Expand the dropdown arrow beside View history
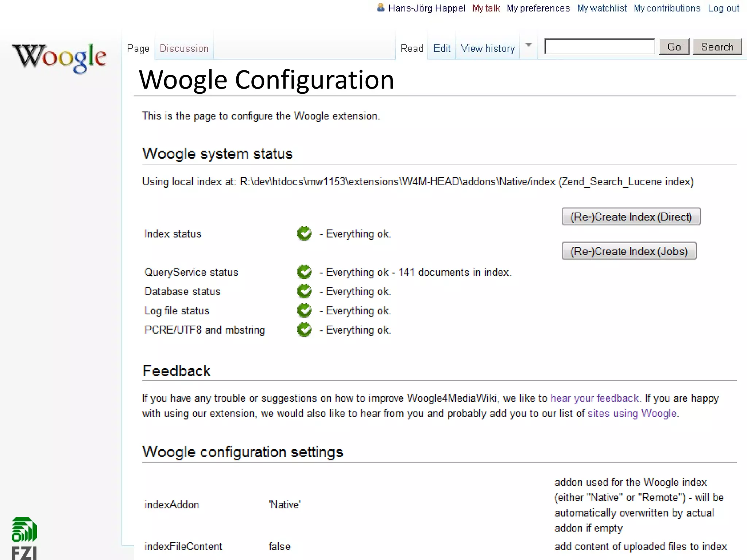This screenshot has width=747, height=560. 529,45
